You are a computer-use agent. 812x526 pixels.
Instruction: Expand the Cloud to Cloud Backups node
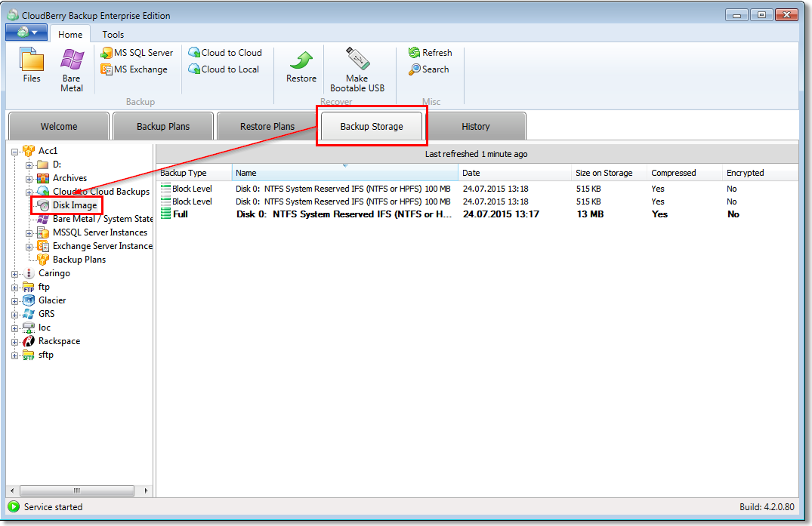(x=29, y=192)
